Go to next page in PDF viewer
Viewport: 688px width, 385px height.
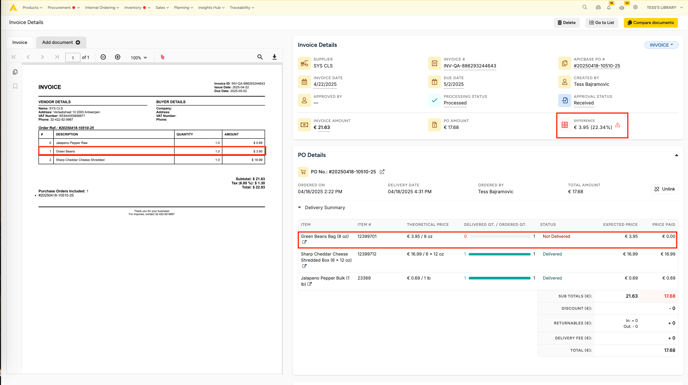(42, 57)
